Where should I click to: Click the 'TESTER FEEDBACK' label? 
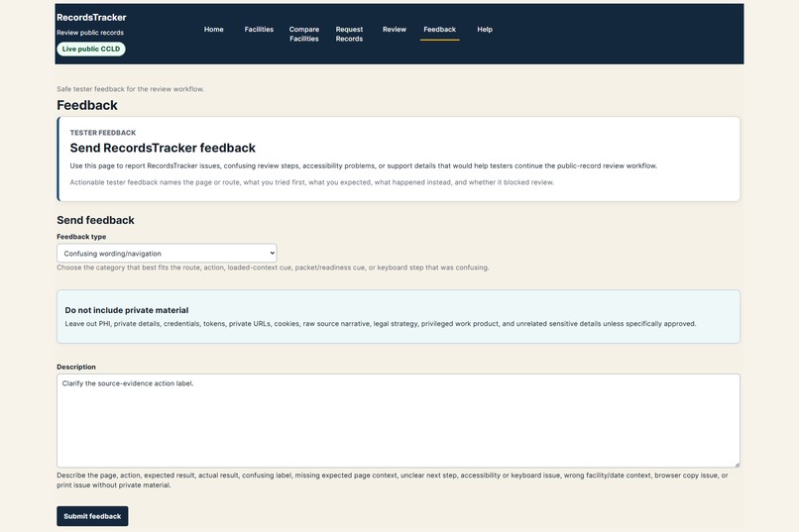103,133
